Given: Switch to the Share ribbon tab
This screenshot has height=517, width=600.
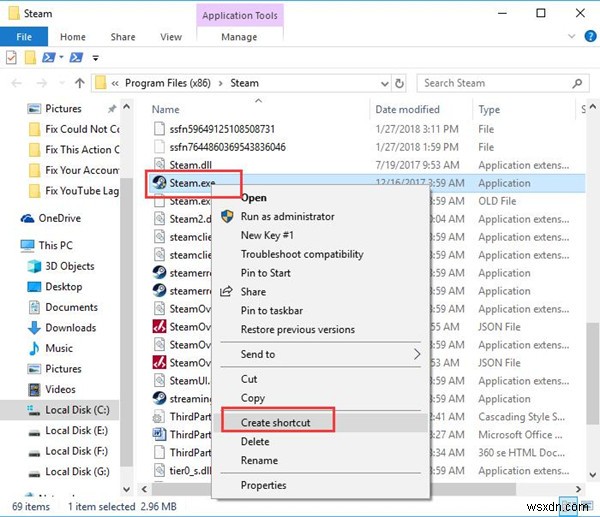Looking at the screenshot, I should tap(123, 37).
